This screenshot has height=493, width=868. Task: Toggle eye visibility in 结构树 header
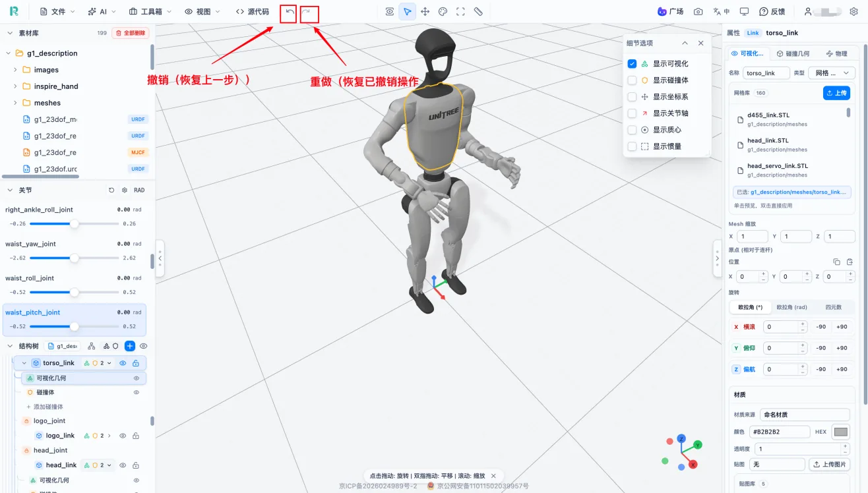tap(143, 346)
